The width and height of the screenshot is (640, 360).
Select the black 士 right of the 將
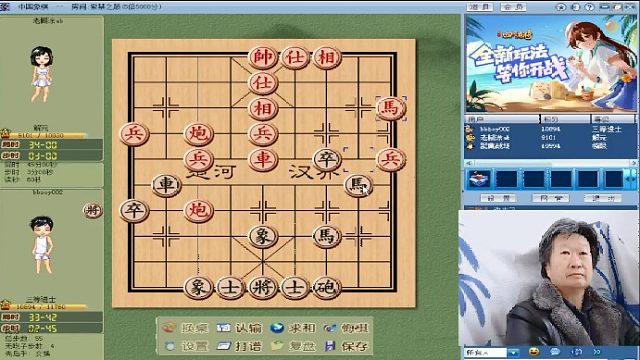pyautogui.click(x=295, y=287)
